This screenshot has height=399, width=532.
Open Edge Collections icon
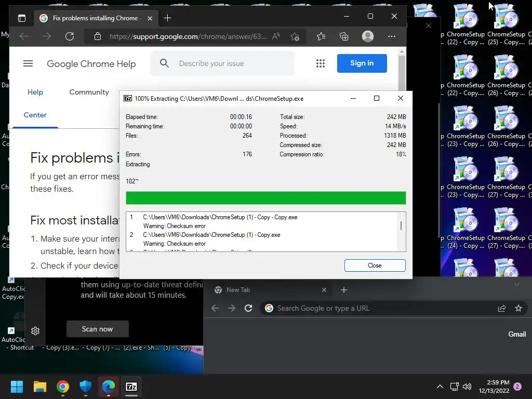click(344, 36)
